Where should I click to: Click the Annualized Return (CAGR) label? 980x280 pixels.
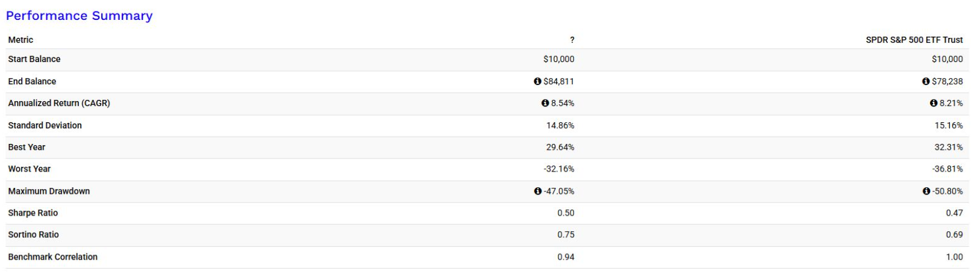(x=59, y=103)
